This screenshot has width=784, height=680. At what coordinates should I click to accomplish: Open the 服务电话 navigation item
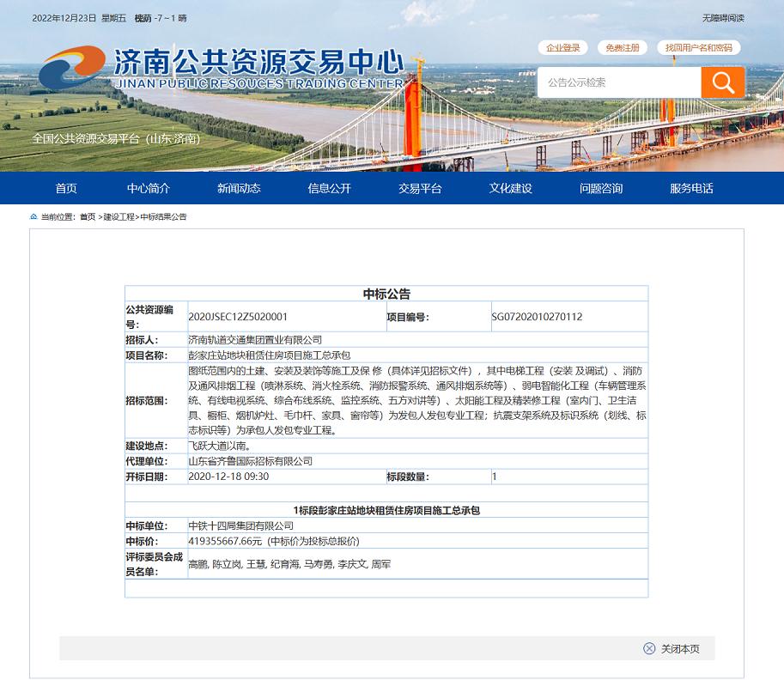click(x=691, y=189)
